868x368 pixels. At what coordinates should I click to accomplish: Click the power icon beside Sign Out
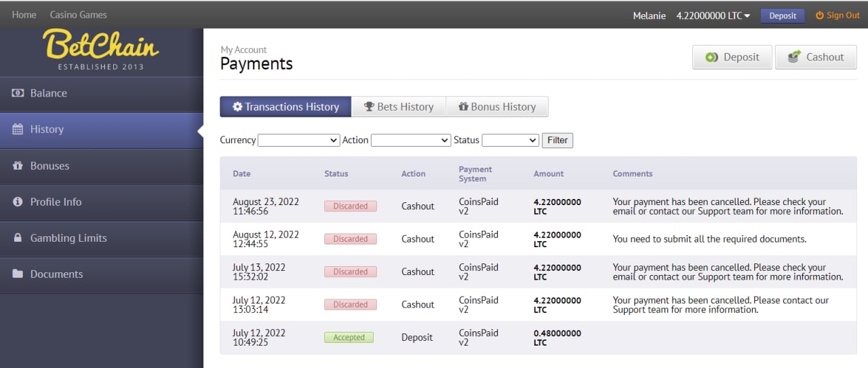click(x=819, y=15)
